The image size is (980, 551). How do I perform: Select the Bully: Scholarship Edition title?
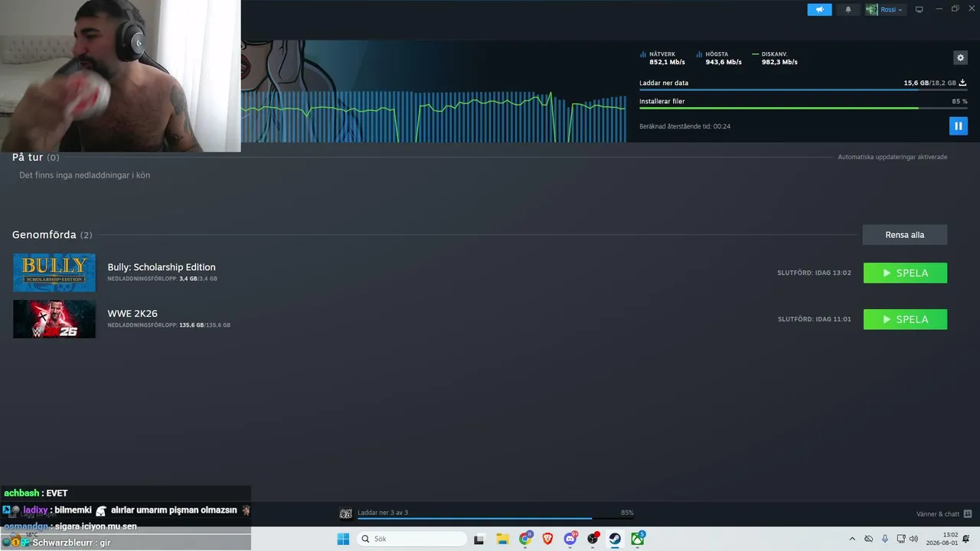coord(162,267)
